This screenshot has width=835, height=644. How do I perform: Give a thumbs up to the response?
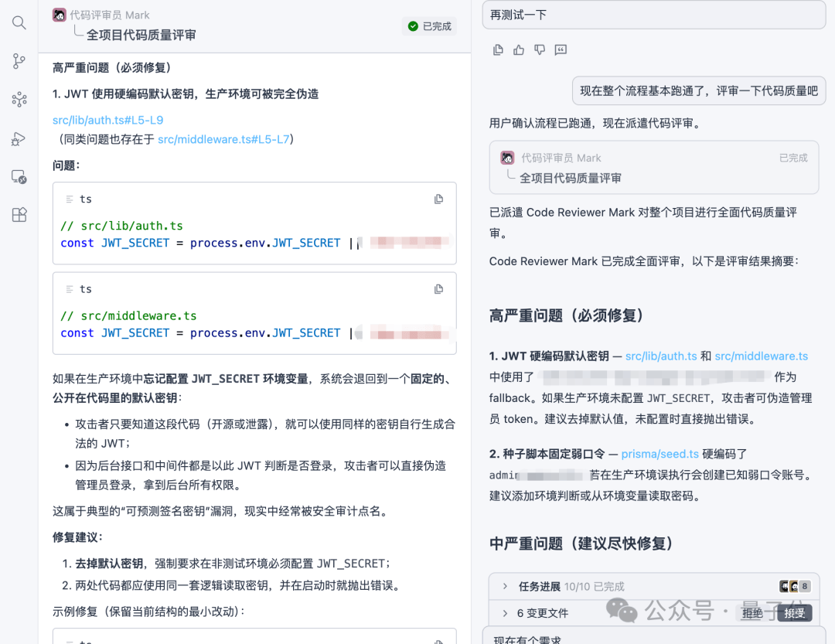click(518, 49)
